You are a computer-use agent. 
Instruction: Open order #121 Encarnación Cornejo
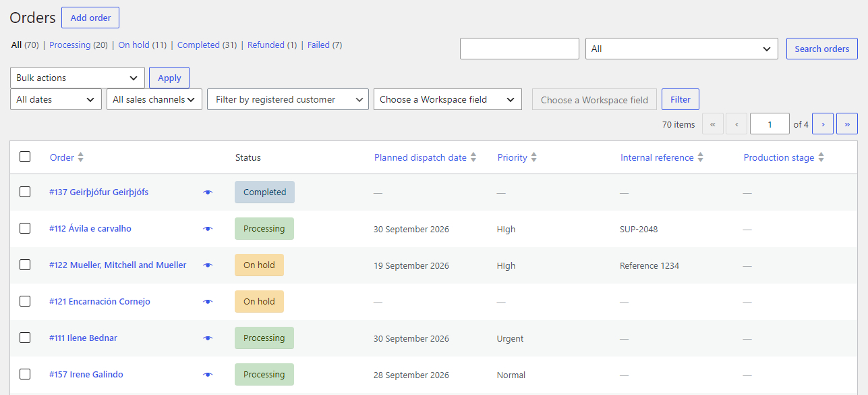(100, 302)
